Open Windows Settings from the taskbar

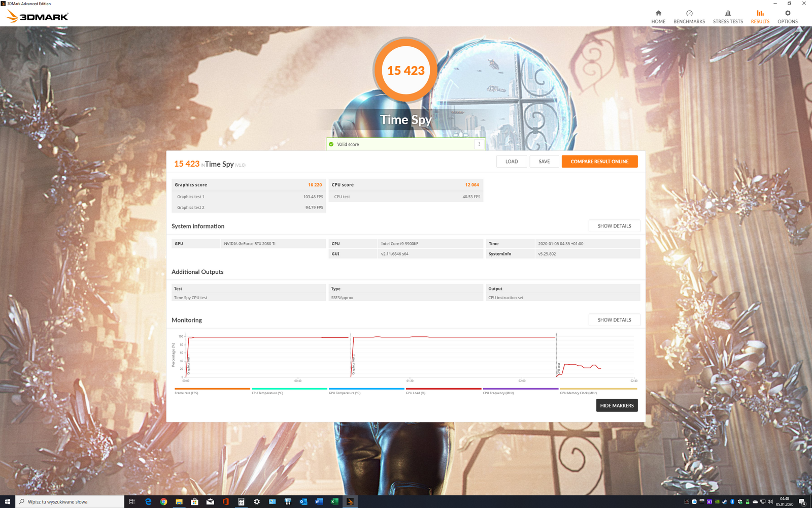click(257, 501)
